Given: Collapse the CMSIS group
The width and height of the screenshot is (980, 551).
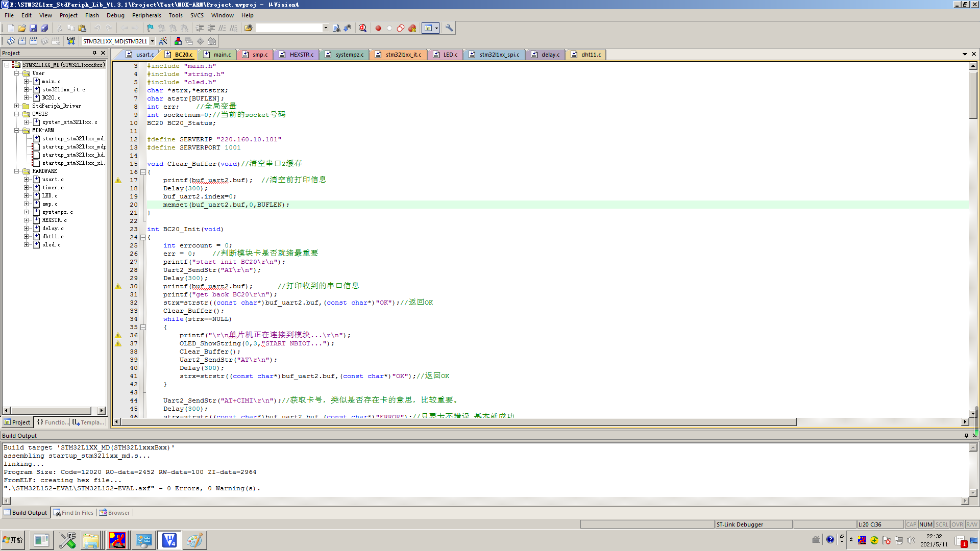Looking at the screenshot, I should point(16,114).
